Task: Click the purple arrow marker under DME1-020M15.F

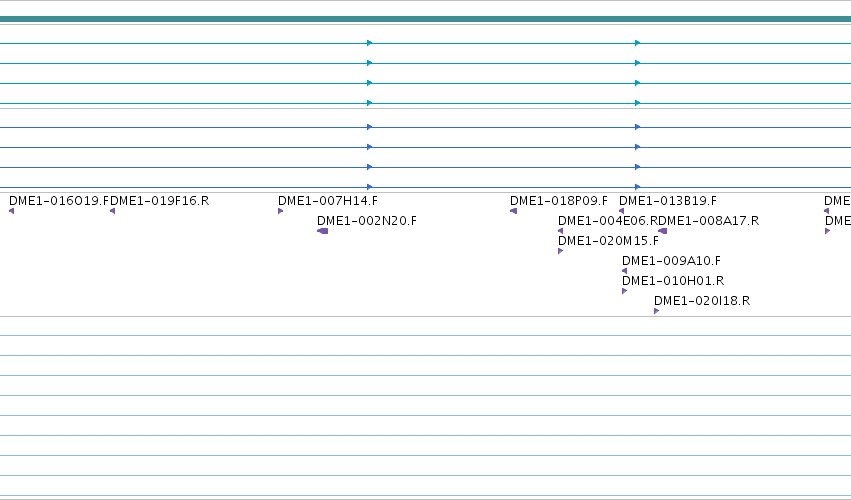Action: [x=561, y=251]
